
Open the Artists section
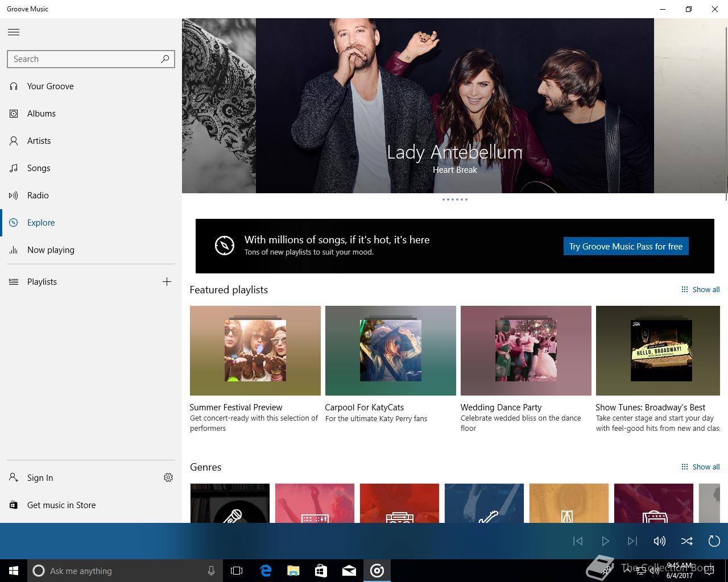tap(91, 141)
